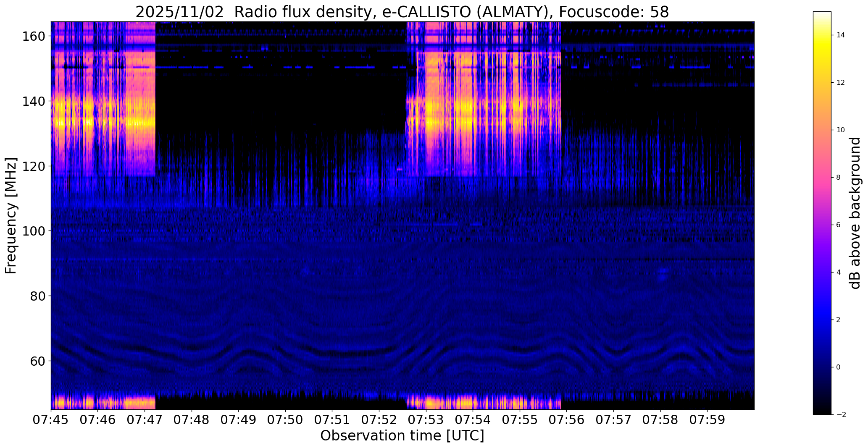Click the colorbar tick label 0

click(838, 367)
